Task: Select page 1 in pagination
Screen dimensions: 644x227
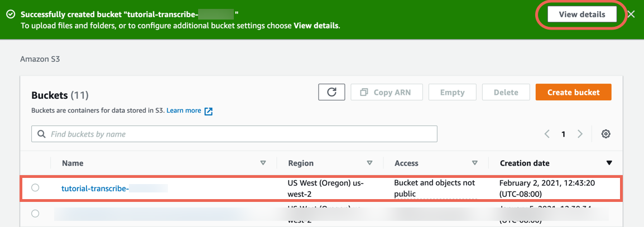Action: (x=564, y=134)
